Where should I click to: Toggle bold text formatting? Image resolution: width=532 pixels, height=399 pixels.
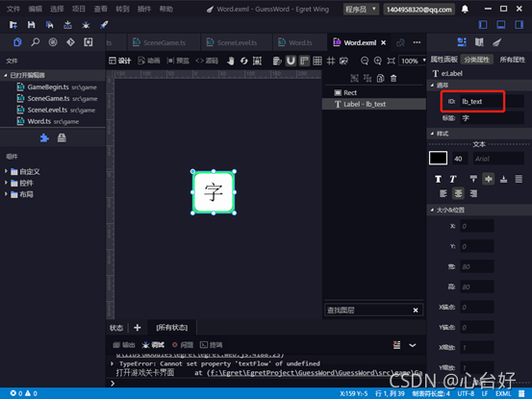[x=439, y=179]
